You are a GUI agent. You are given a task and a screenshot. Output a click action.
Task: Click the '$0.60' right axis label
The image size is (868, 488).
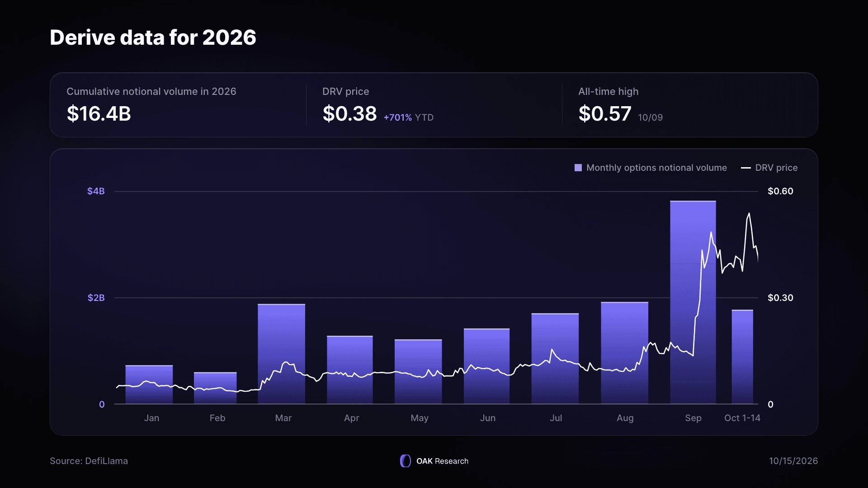[780, 191]
